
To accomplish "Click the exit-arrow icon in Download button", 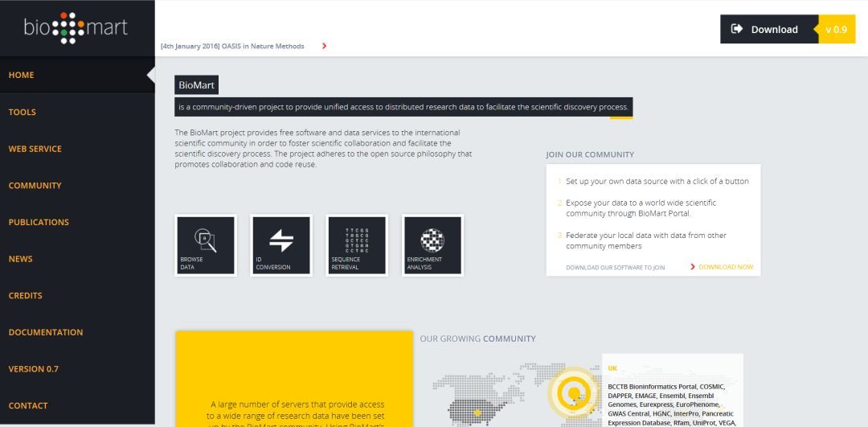I will coord(737,29).
